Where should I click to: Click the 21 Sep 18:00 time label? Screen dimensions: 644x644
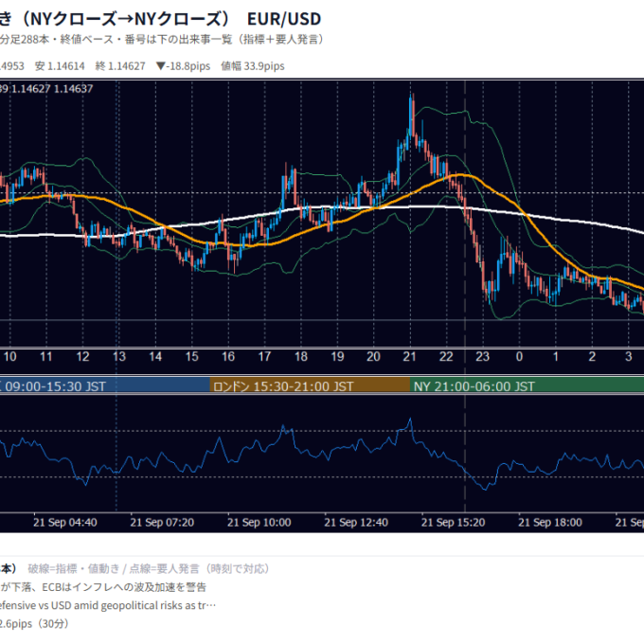[x=550, y=523]
